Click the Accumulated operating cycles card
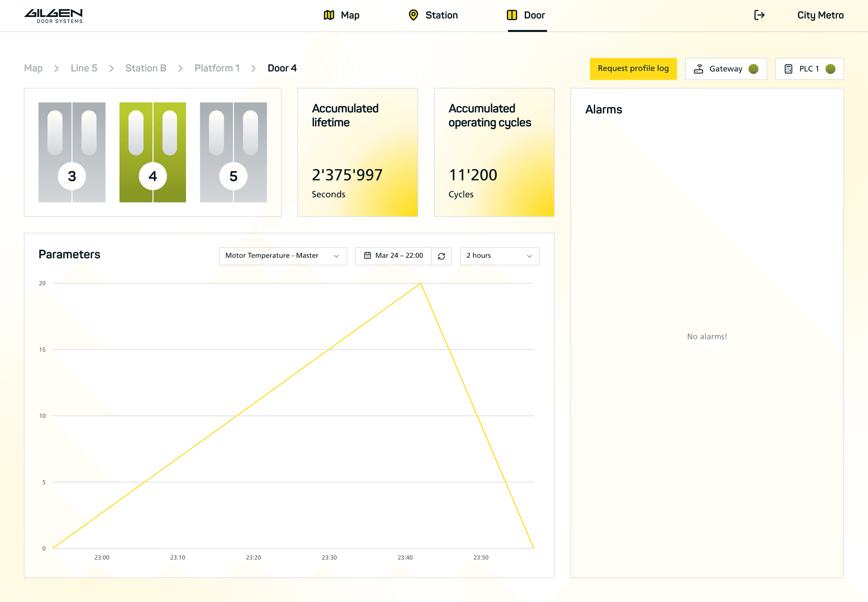Viewport: 868px width, 602px height. click(494, 152)
